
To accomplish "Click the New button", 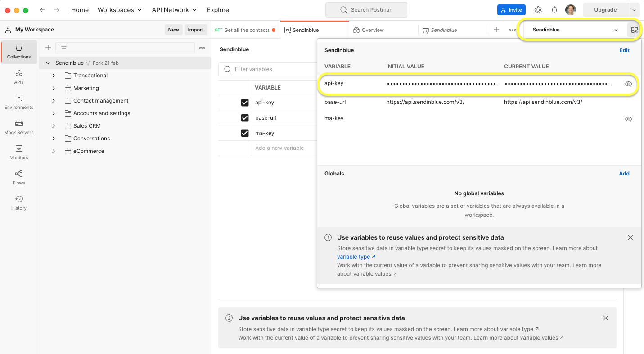I will (x=174, y=30).
